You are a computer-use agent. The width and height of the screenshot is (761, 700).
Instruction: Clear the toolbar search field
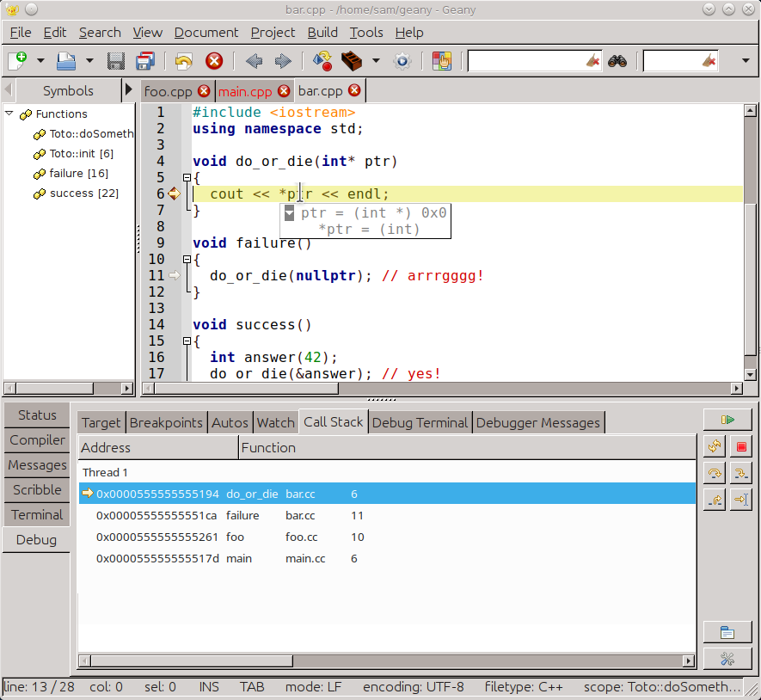point(593,61)
